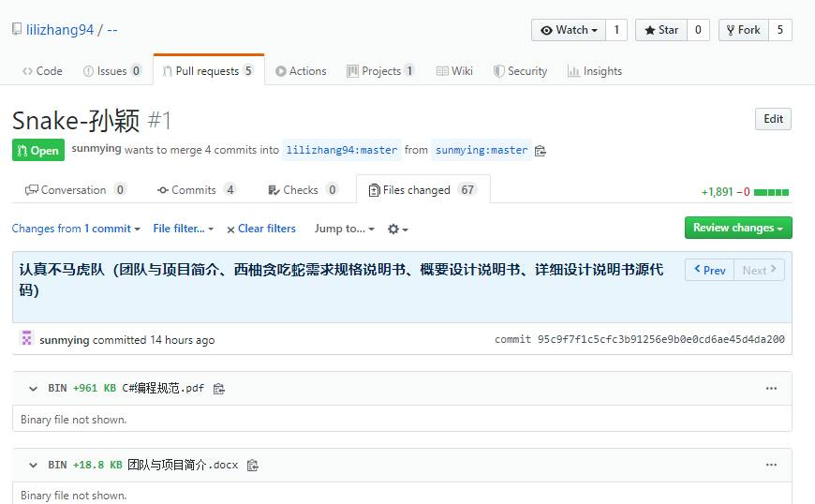815x504 pixels.
Task: Click the green Open status badge
Action: tap(38, 150)
